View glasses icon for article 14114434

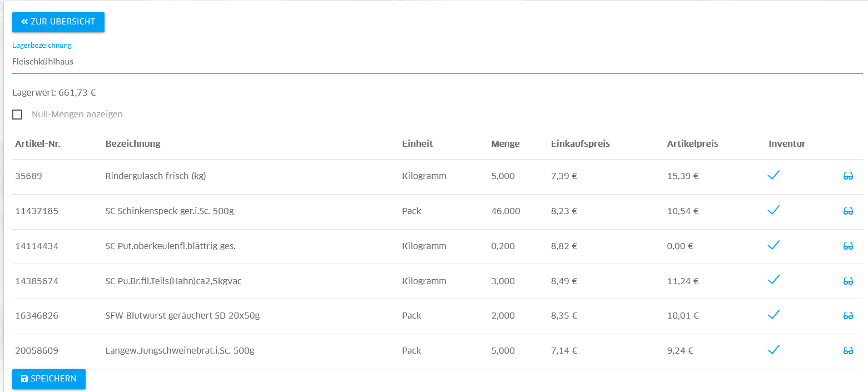848,246
